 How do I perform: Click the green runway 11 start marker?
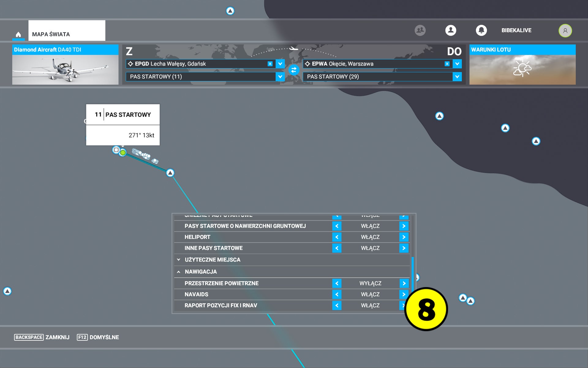coord(123,152)
